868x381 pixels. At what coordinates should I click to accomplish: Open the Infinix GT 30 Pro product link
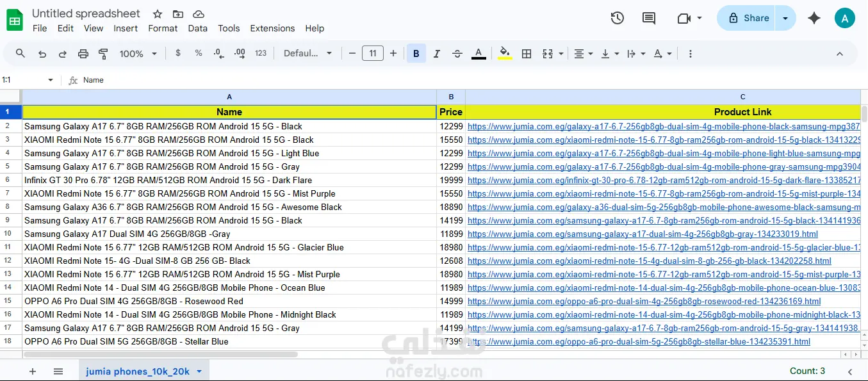click(x=664, y=181)
